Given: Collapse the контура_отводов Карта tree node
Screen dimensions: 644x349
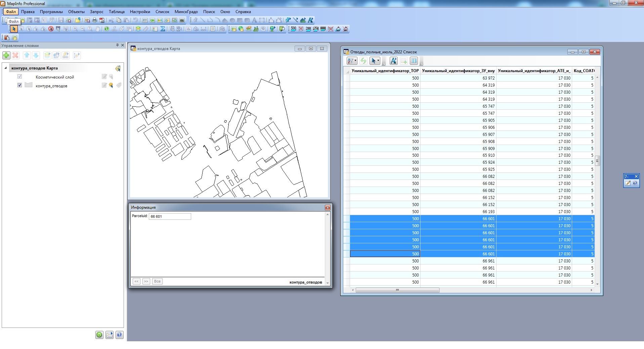Looking at the screenshot, I should point(5,68).
